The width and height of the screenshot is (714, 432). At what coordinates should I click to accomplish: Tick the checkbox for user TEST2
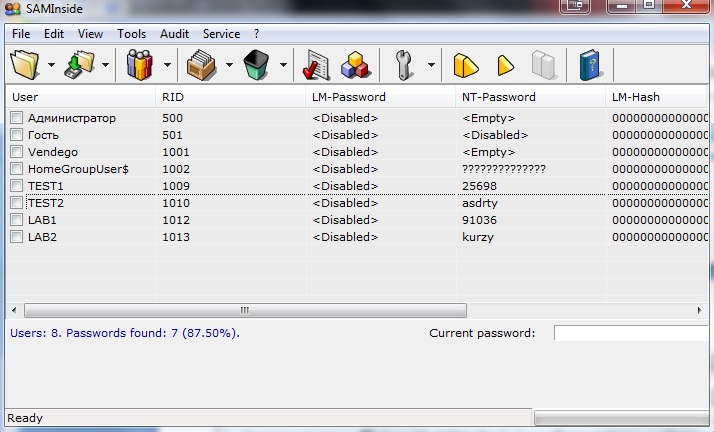[x=16, y=203]
